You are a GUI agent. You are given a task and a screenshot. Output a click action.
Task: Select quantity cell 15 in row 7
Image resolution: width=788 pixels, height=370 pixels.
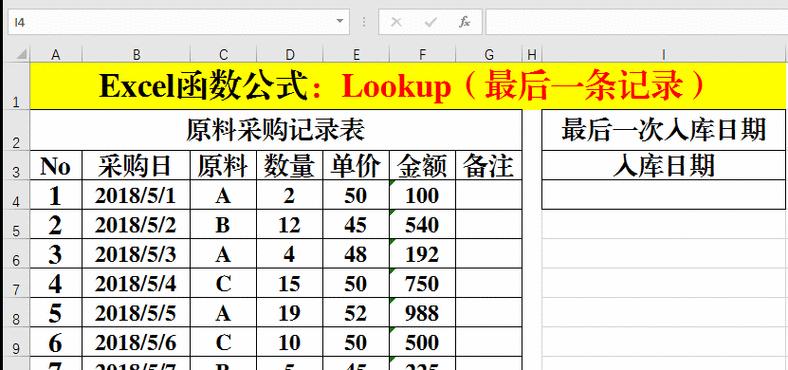[289, 283]
